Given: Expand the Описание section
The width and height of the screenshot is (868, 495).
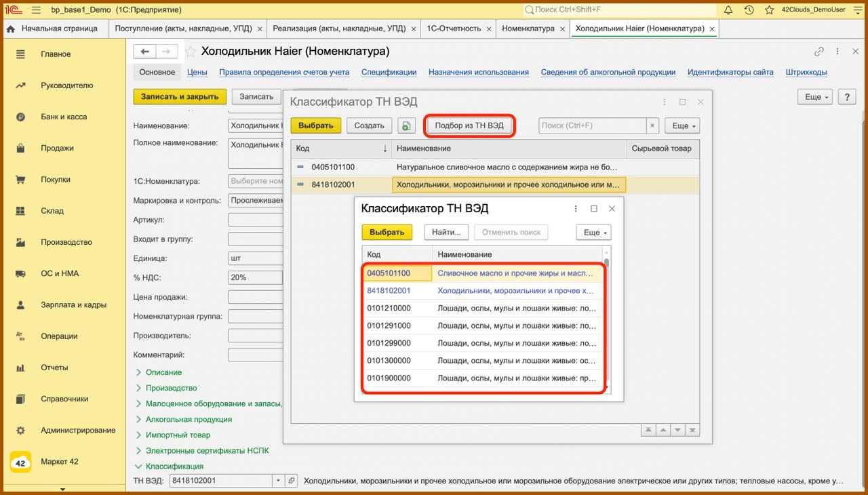Looking at the screenshot, I should click(138, 372).
